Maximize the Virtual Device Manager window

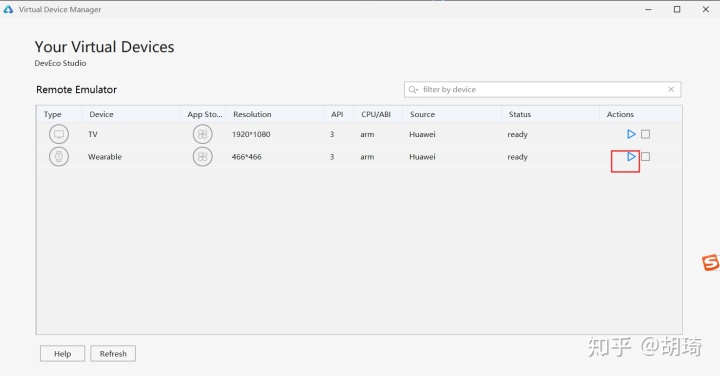click(677, 9)
